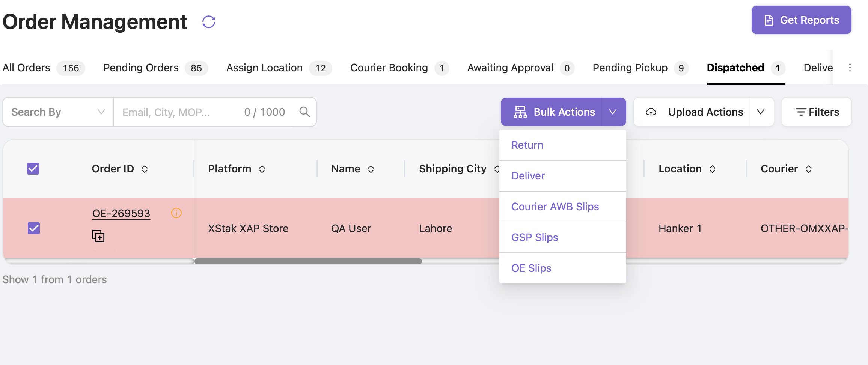This screenshot has width=868, height=365.
Task: Open the Search By dropdown
Action: (x=58, y=112)
